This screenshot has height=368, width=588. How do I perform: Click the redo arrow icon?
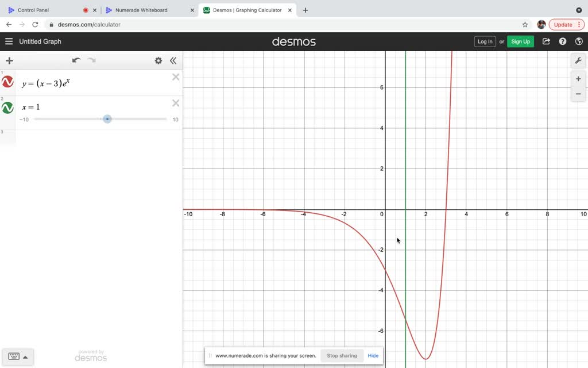91,60
